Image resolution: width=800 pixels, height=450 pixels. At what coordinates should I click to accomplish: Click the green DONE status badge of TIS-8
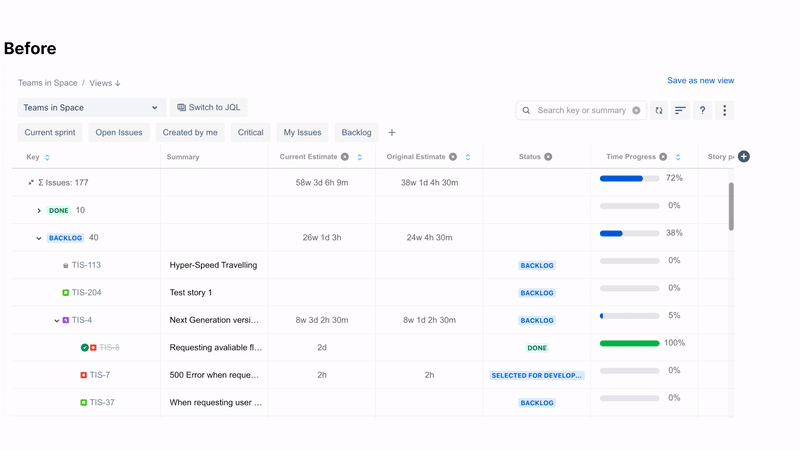click(x=537, y=348)
